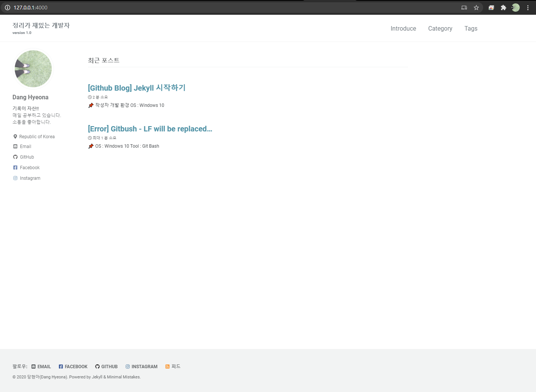This screenshot has width=536, height=392.
Task: Click the site information icon beside the URL
Action: [7, 8]
